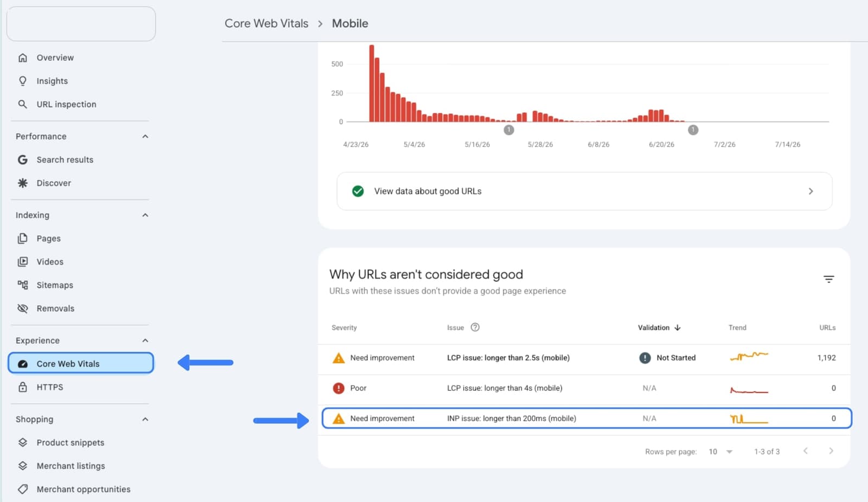Open Discover in sidebar
The width and height of the screenshot is (868, 502).
point(54,183)
